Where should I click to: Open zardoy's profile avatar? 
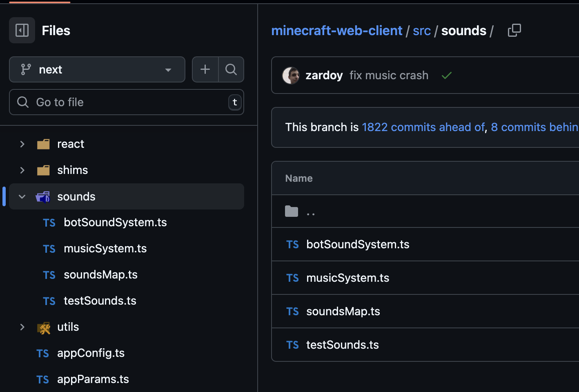[290, 75]
